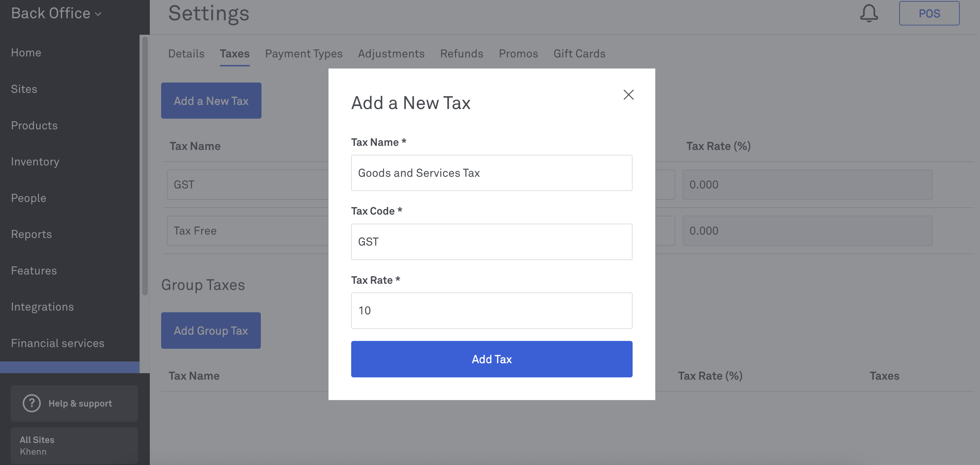Select the Gift Cards tab
Screen dimensions: 980x465
(x=579, y=54)
